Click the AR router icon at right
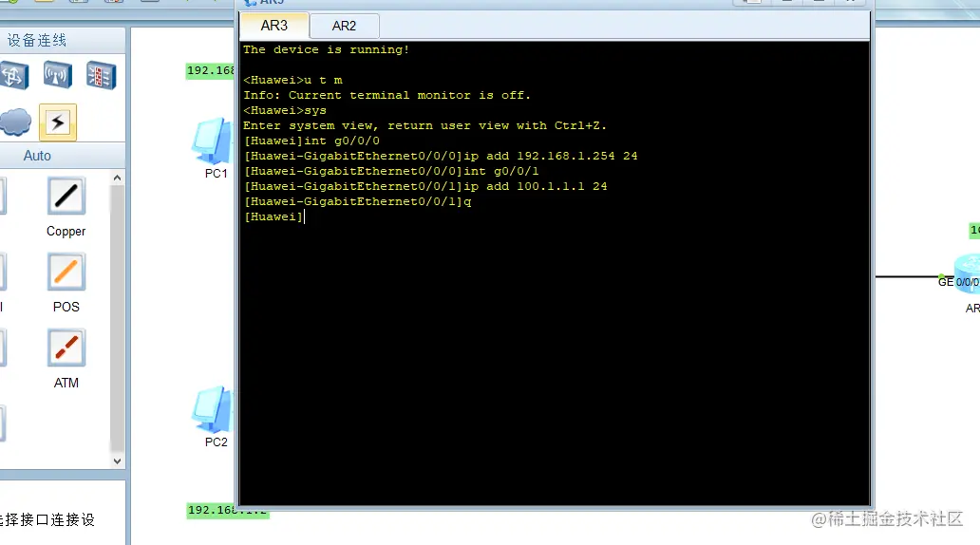The width and height of the screenshot is (980, 545). [x=968, y=275]
